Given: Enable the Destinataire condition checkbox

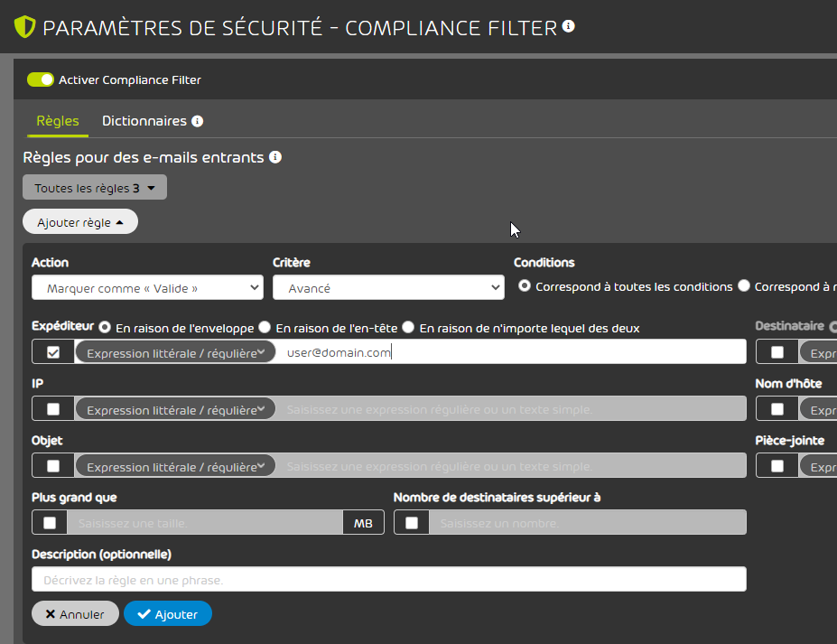Looking at the screenshot, I should click(x=777, y=352).
